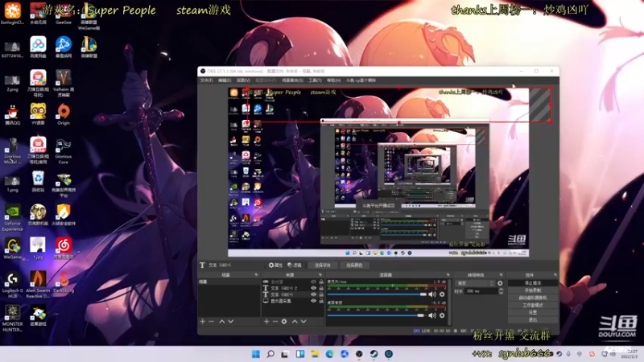Screen dimensions: 644x362
Task: Open the 帮助(H) menu in OBS
Action: click(x=333, y=80)
